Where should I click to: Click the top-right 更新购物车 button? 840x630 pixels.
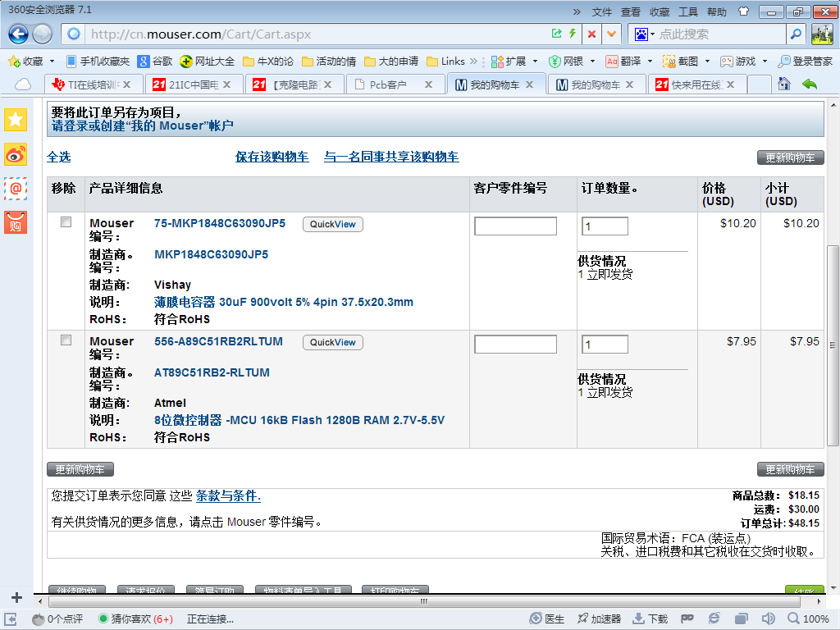[790, 157]
